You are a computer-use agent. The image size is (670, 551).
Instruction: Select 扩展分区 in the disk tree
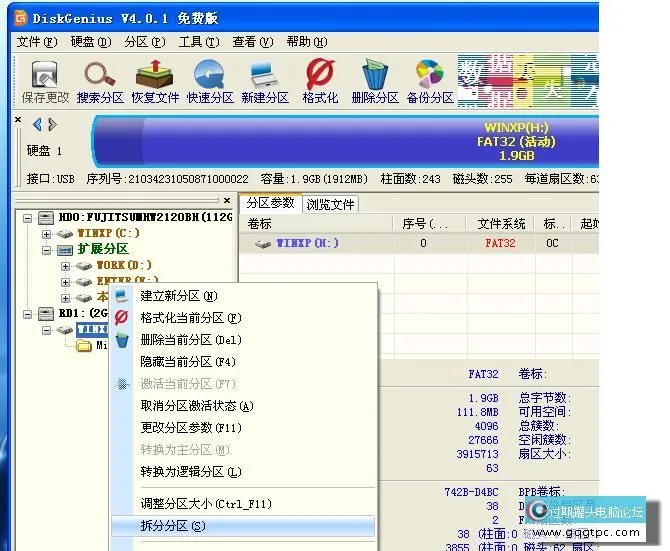(103, 249)
